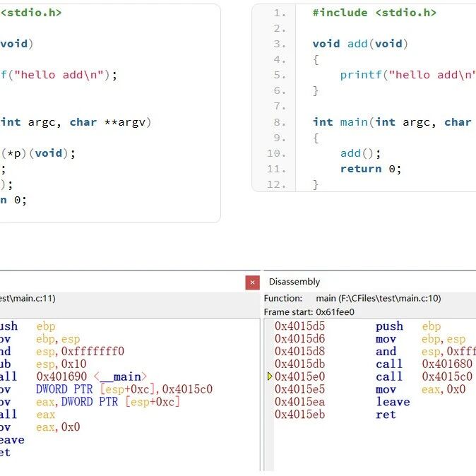Click the (*p)(void) declaration in left code
The width and height of the screenshot is (476, 476).
38,153
